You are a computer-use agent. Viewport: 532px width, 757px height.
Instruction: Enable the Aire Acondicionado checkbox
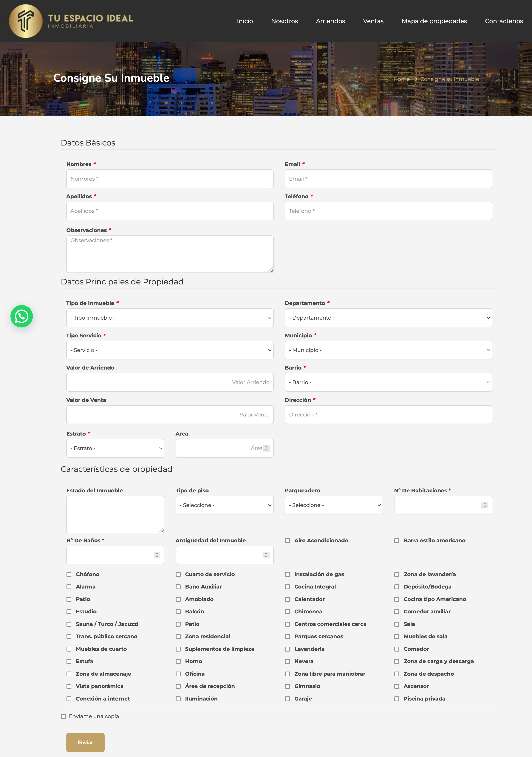pos(288,541)
